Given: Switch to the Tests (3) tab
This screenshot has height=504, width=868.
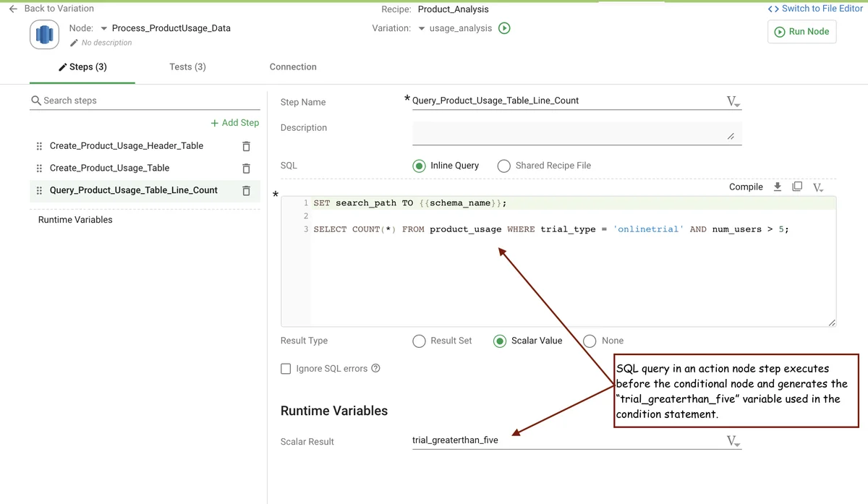Looking at the screenshot, I should tap(187, 67).
